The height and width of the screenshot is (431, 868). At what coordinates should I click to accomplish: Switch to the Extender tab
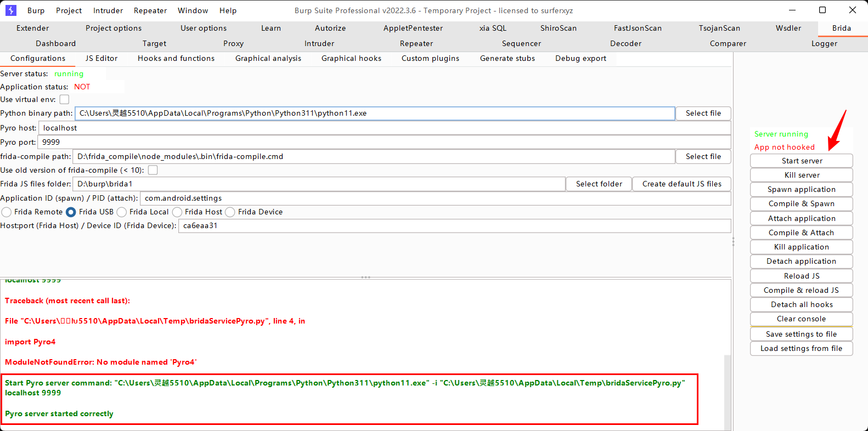(33, 28)
